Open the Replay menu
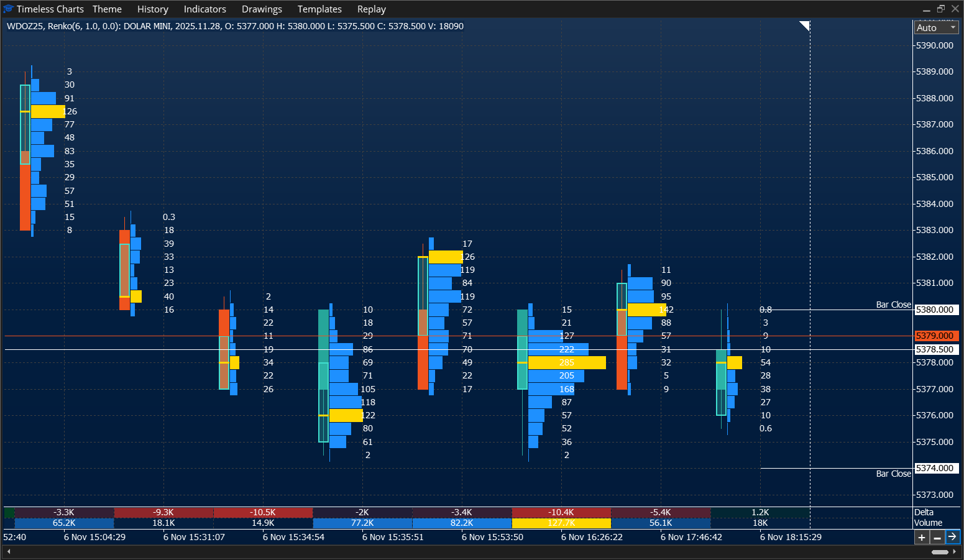This screenshot has width=964, height=560. [371, 9]
